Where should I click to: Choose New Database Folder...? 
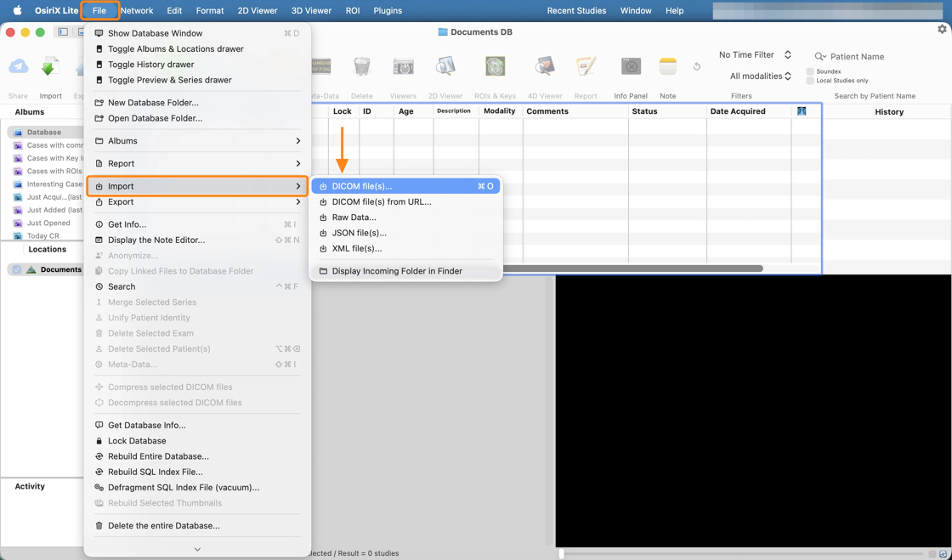click(x=197, y=103)
